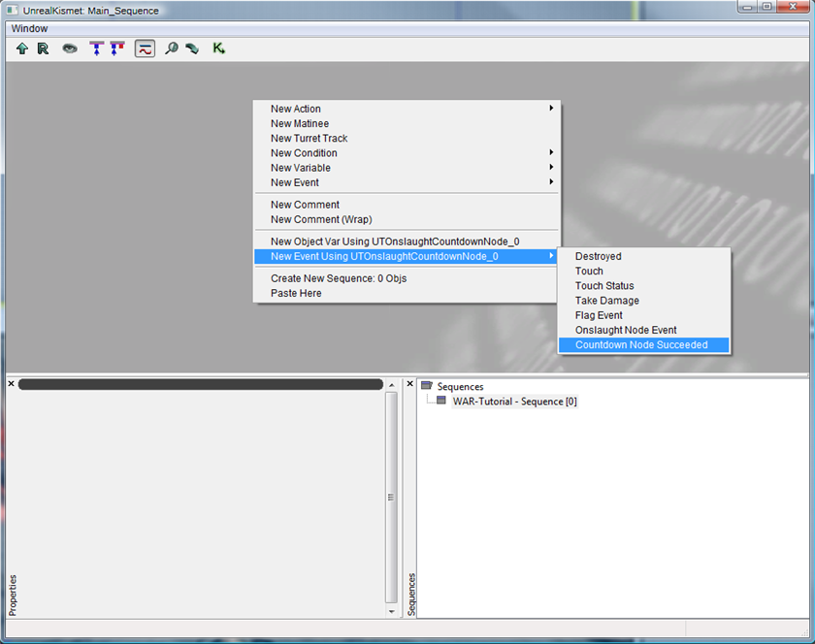The image size is (815, 644).
Task: Click Create New Sequence: 0 Objs
Action: tap(407, 278)
